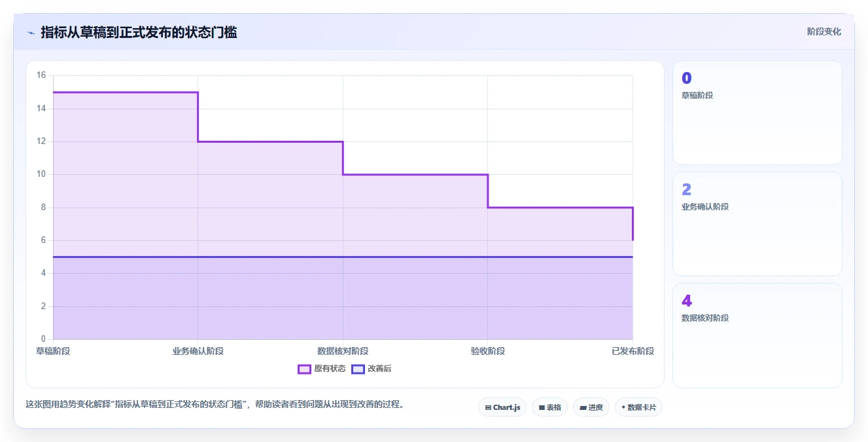Click the 进度 tag pill

point(591,407)
